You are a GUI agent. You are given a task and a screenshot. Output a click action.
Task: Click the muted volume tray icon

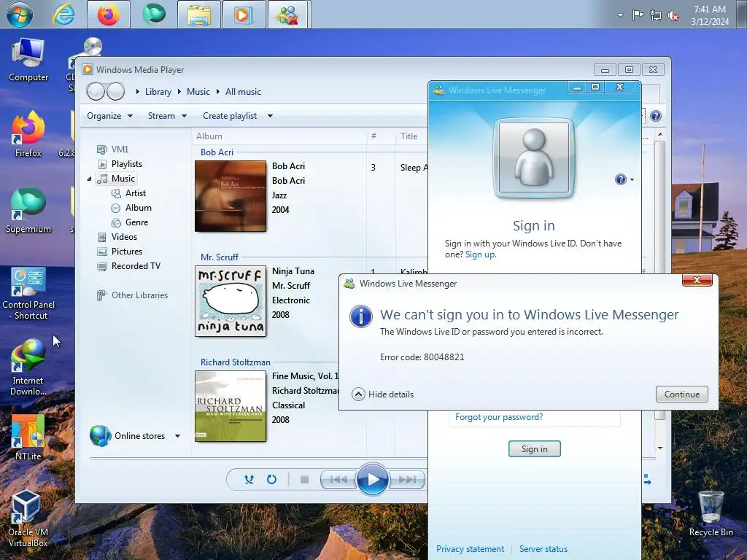(673, 16)
